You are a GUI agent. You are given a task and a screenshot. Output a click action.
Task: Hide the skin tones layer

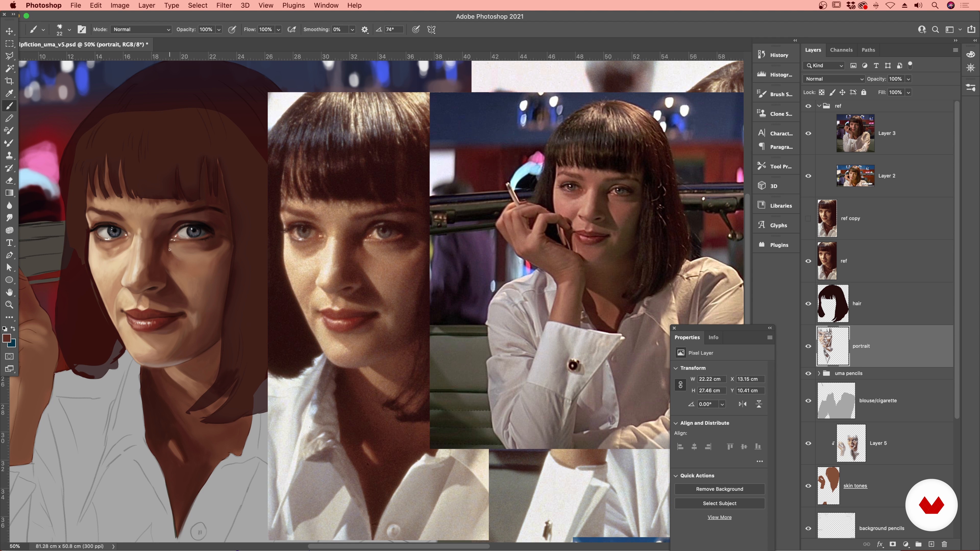(x=808, y=486)
